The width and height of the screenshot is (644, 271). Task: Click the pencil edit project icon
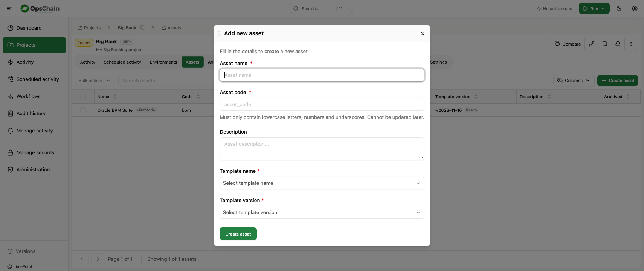point(592,44)
